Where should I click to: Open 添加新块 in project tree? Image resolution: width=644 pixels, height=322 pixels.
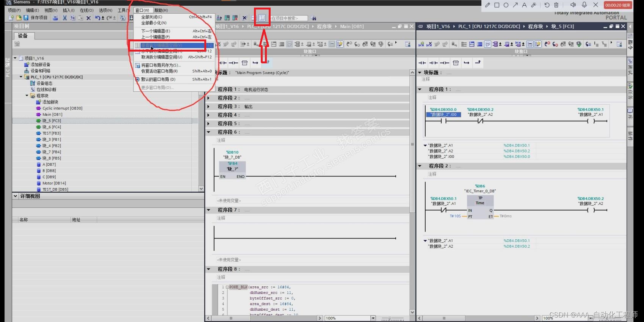[50, 102]
